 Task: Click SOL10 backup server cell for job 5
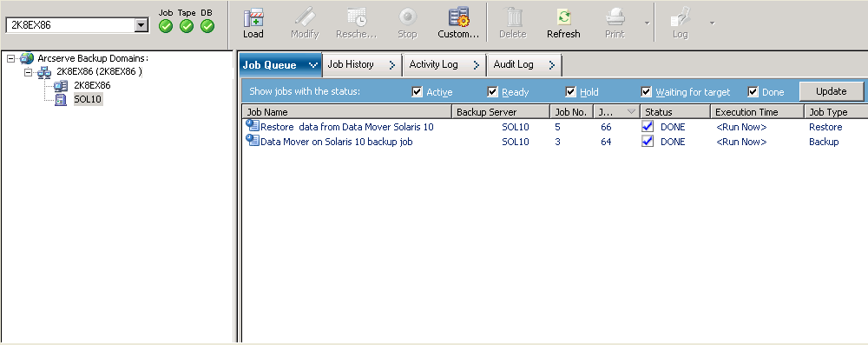tap(516, 127)
